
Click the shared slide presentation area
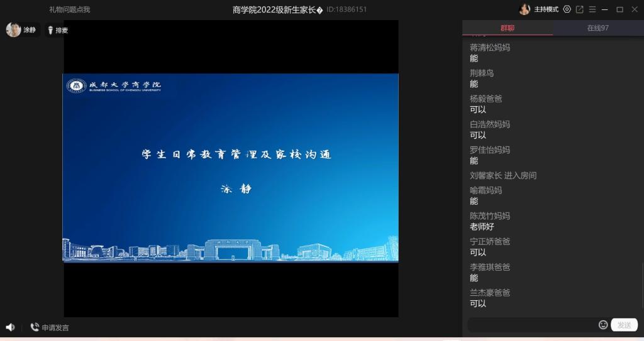point(230,168)
